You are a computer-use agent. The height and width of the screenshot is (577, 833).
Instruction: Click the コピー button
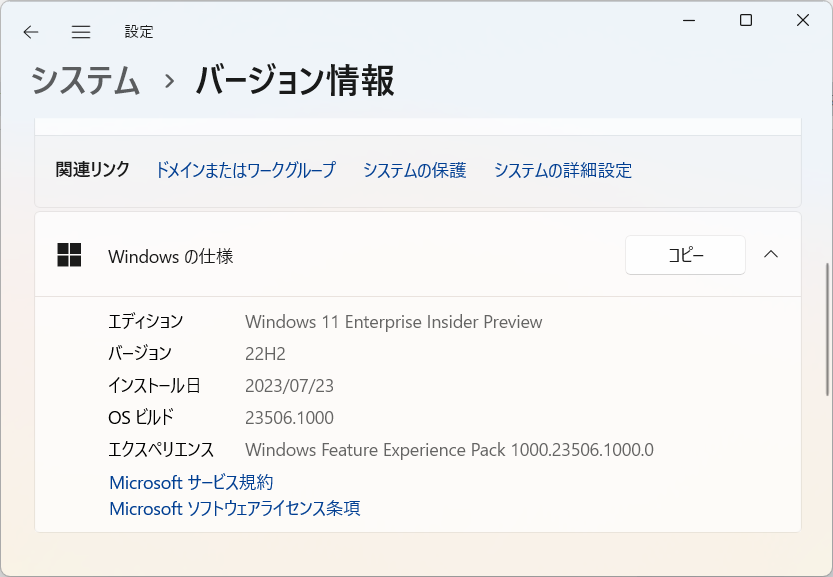(685, 255)
